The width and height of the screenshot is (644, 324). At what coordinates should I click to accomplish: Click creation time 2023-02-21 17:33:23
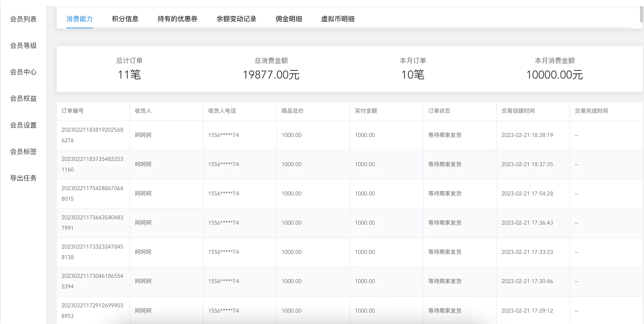coord(527,252)
